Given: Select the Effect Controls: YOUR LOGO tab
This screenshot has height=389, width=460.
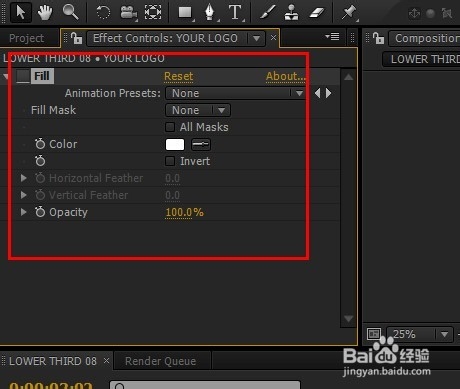Looking at the screenshot, I should point(165,38).
